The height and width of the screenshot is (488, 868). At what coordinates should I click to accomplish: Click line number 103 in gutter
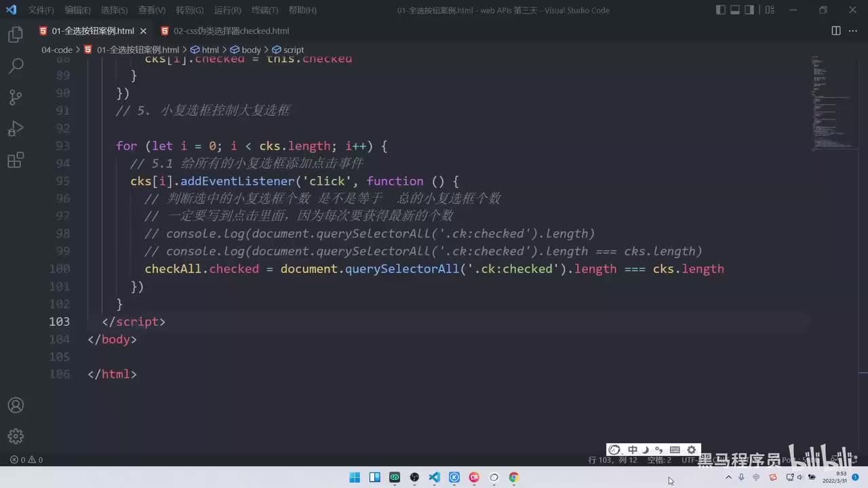[59, 321]
